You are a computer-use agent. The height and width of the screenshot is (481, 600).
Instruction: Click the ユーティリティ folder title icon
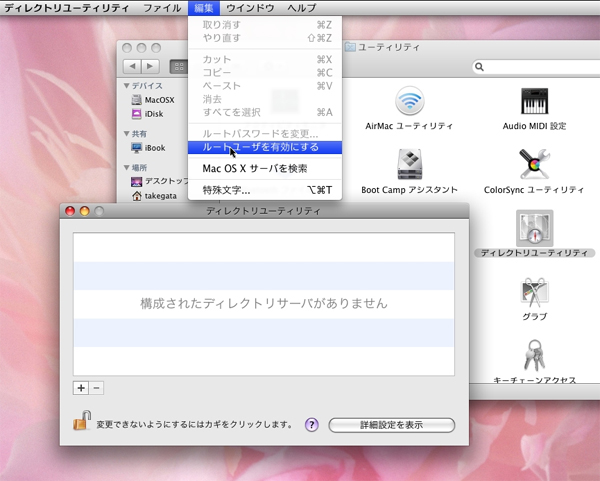[350, 47]
